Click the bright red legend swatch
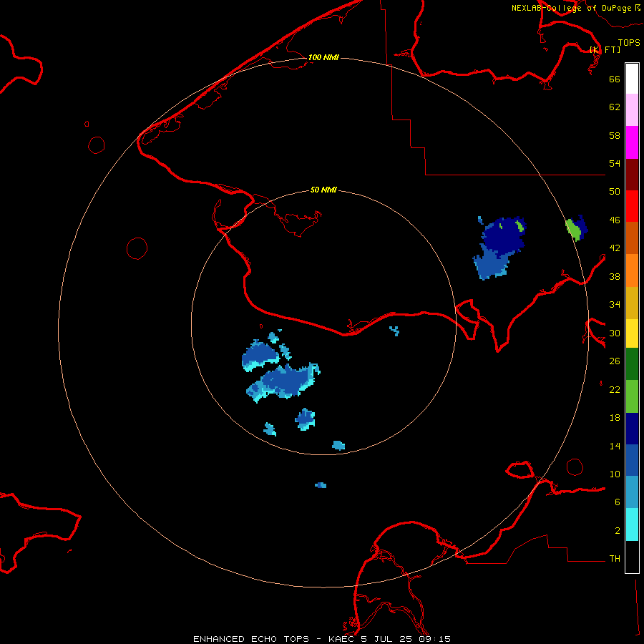The height and width of the screenshot is (644, 644). [632, 206]
